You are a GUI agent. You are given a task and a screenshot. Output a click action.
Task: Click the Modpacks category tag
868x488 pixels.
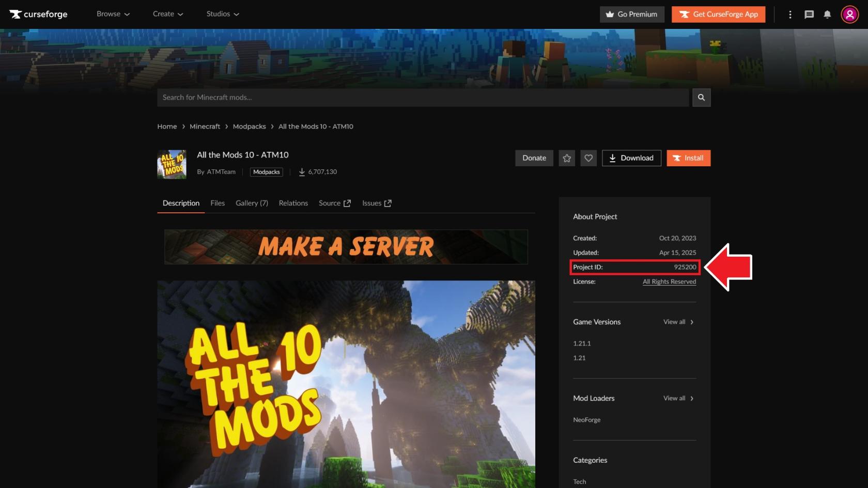pyautogui.click(x=267, y=172)
